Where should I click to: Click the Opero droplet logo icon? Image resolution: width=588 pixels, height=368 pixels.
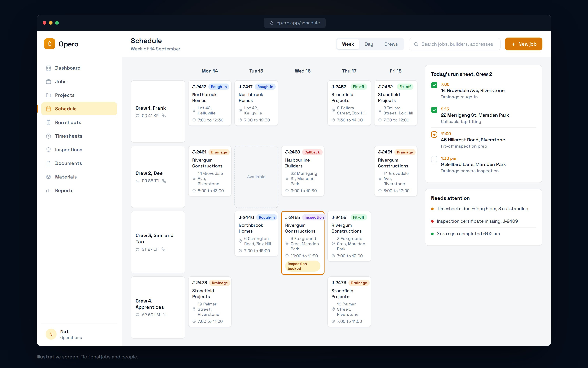[50, 44]
